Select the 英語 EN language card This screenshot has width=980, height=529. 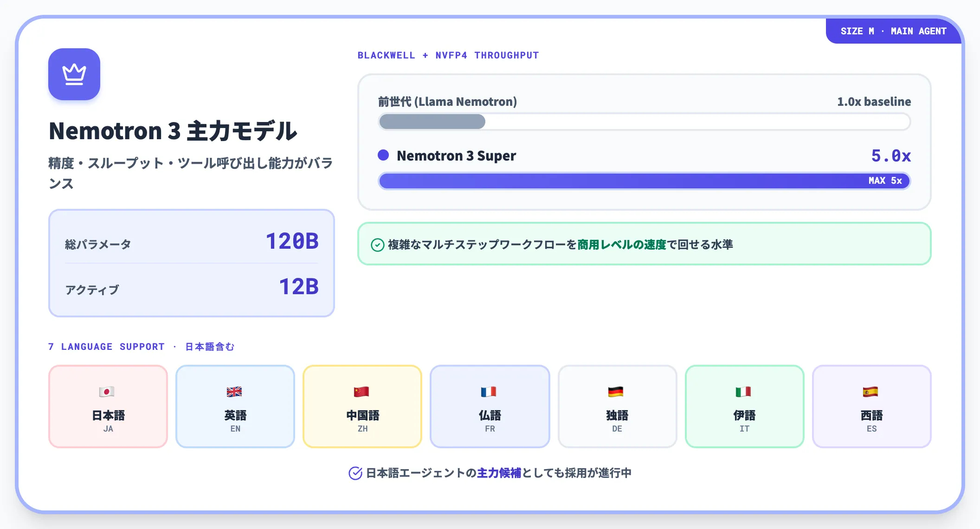[235, 406]
